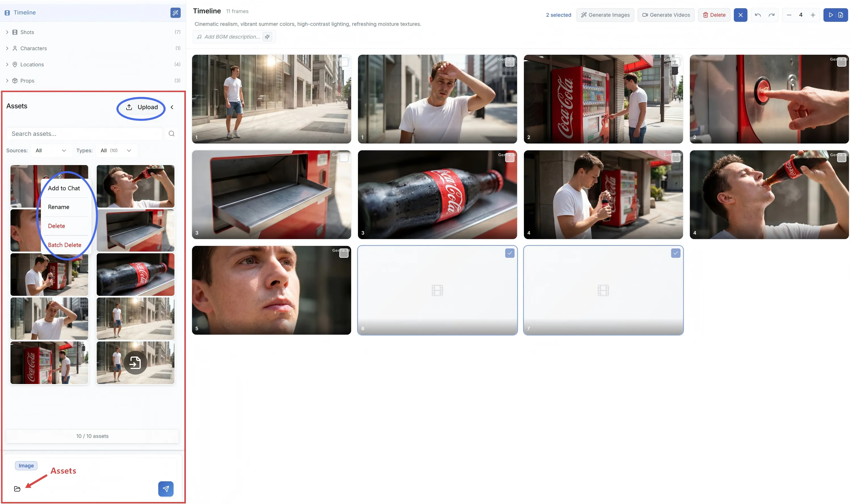
Task: Open the assets folder icon in chat
Action: pos(17,489)
